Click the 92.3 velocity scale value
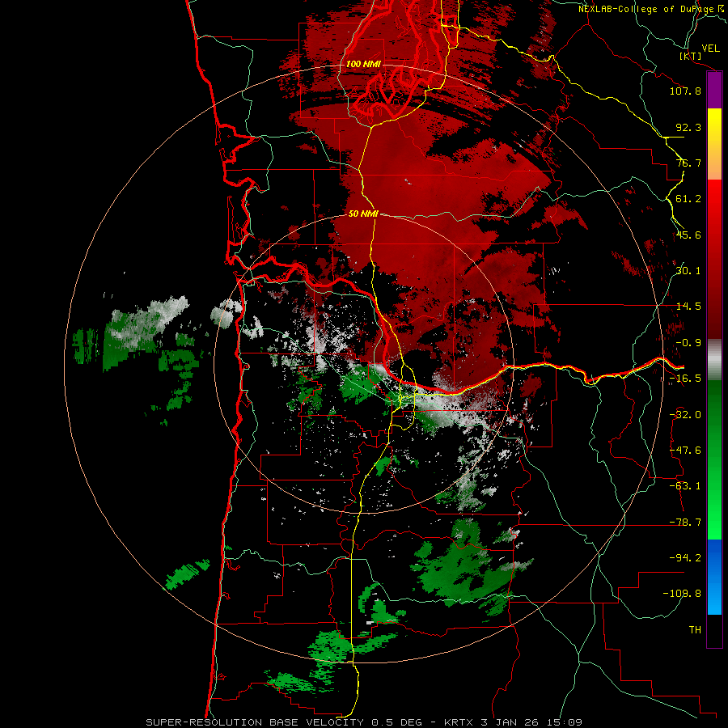Image resolution: width=728 pixels, height=728 pixels. (x=688, y=127)
